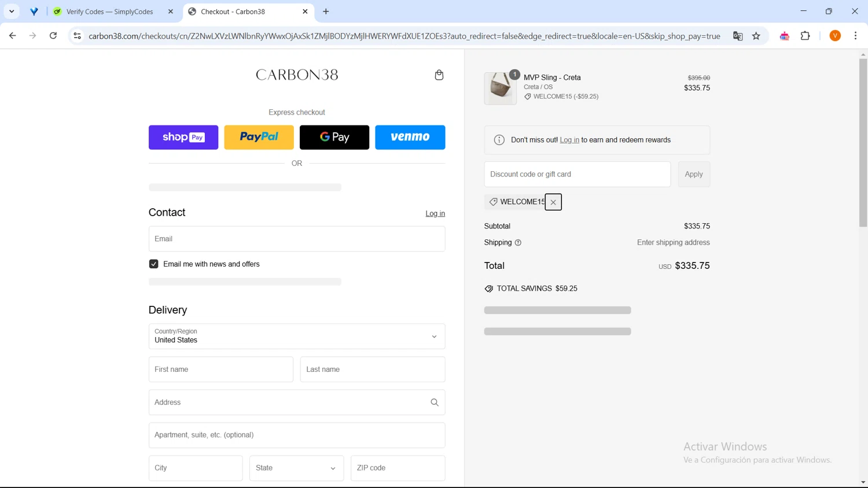868x488 pixels.
Task: Open the tab search dropdown arrow
Action: point(12,12)
